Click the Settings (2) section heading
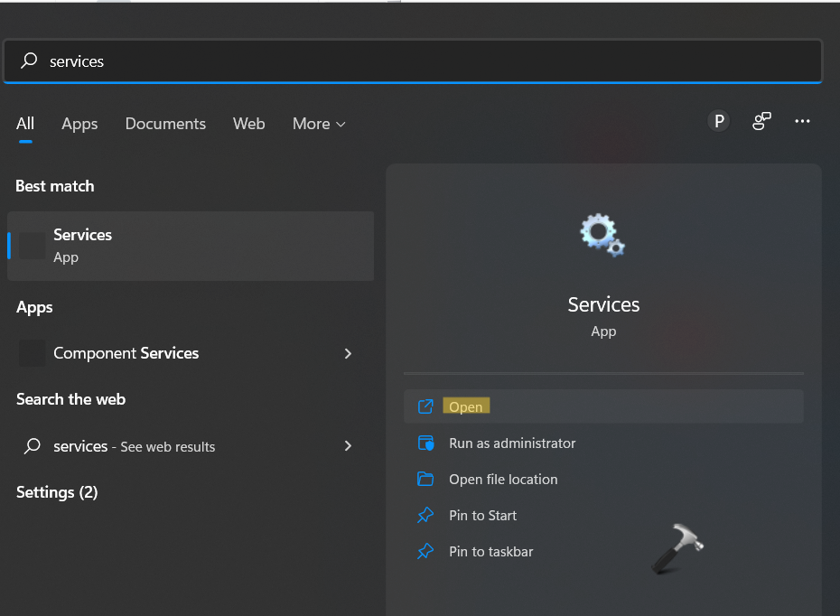This screenshot has width=840, height=616. click(x=57, y=492)
